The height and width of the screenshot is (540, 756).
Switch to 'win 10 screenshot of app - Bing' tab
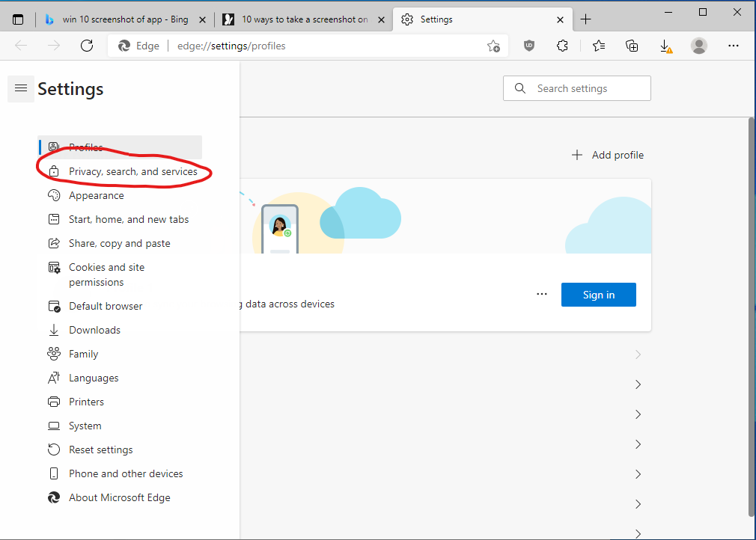point(125,19)
